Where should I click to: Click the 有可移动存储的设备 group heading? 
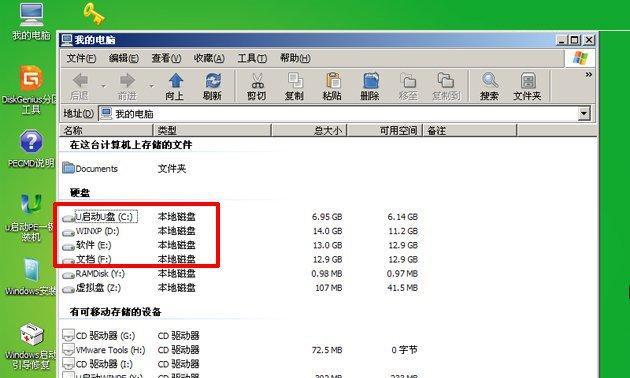coord(116,311)
